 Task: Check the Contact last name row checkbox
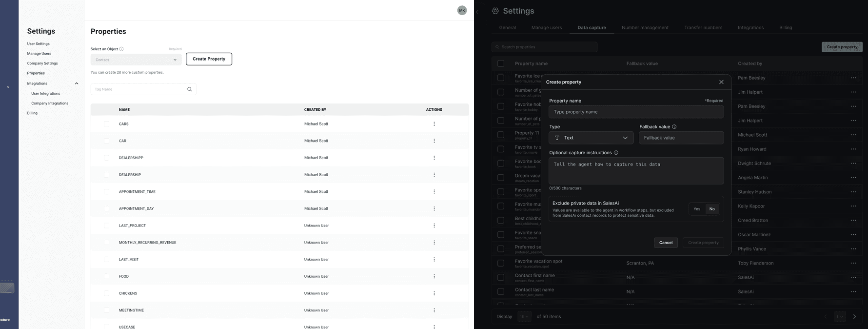[x=501, y=291]
